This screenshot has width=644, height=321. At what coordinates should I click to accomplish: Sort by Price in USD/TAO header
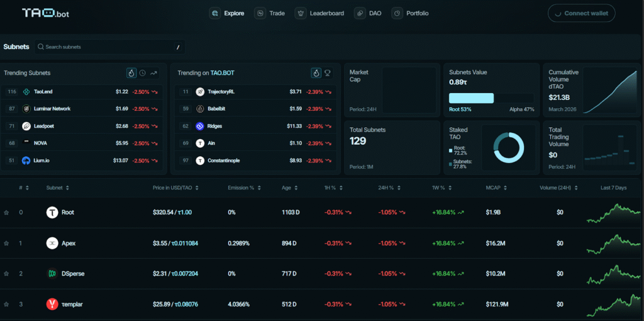[180, 188]
